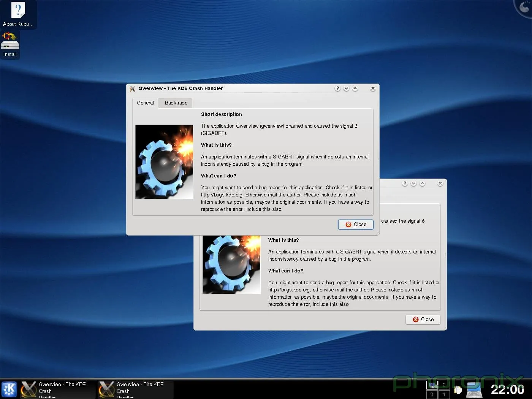
Task: Switch to virtual desktop 2 in pager
Action: (444, 385)
